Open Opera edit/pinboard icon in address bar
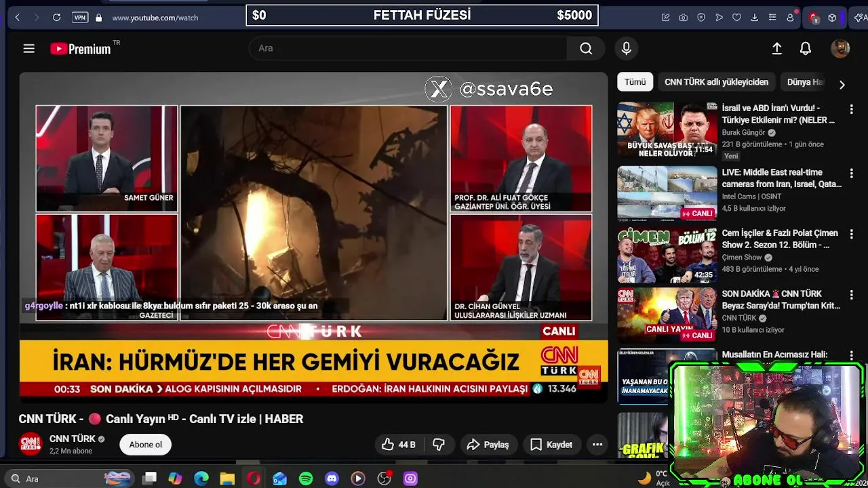The width and height of the screenshot is (868, 488). (666, 18)
